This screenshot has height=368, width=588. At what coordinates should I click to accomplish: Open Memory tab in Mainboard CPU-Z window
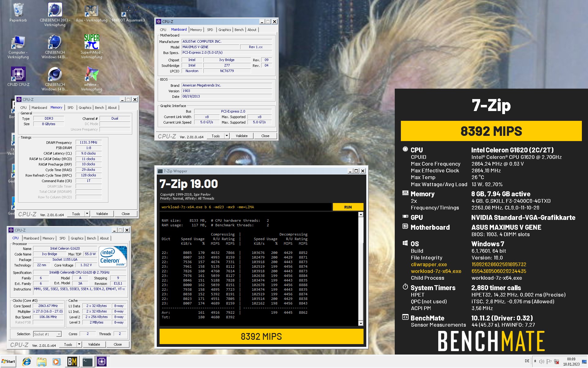click(x=196, y=30)
